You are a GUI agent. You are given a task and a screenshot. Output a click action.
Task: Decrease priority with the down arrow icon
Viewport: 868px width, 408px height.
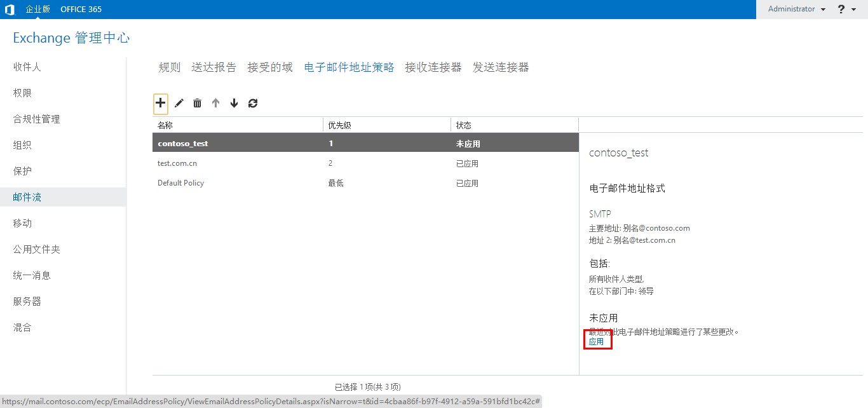(x=234, y=103)
